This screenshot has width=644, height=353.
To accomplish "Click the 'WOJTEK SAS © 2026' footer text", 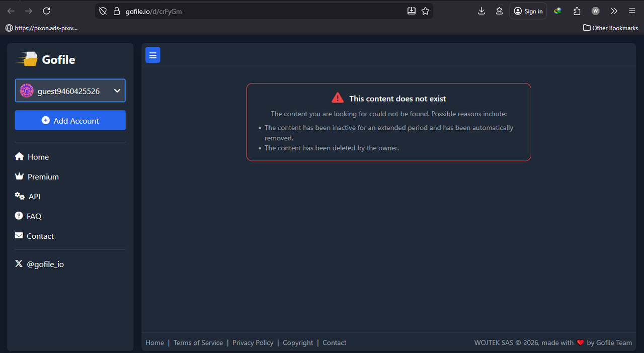I will pyautogui.click(x=506, y=342).
